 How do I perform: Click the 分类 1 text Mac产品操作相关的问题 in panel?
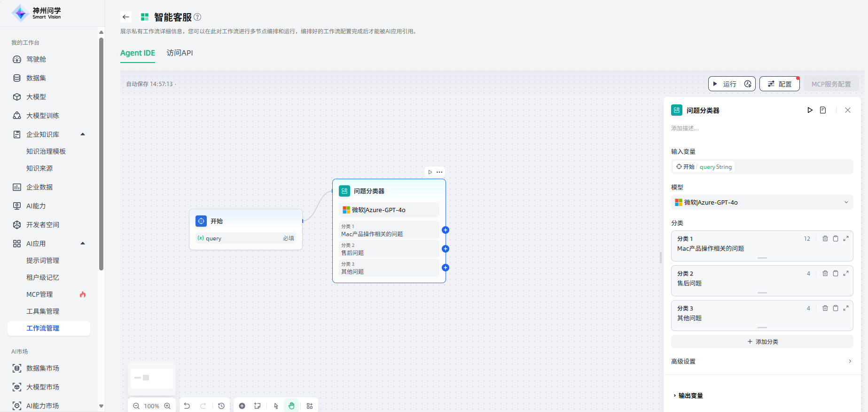710,248
